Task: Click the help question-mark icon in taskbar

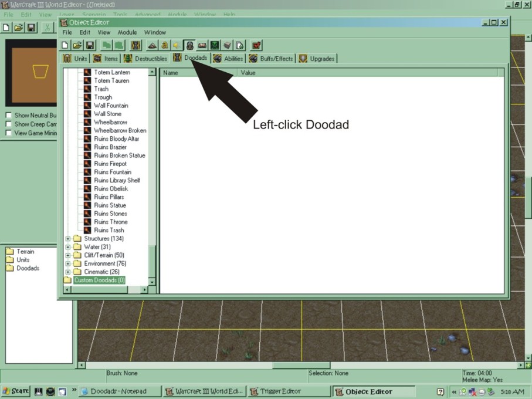Action: click(440, 392)
